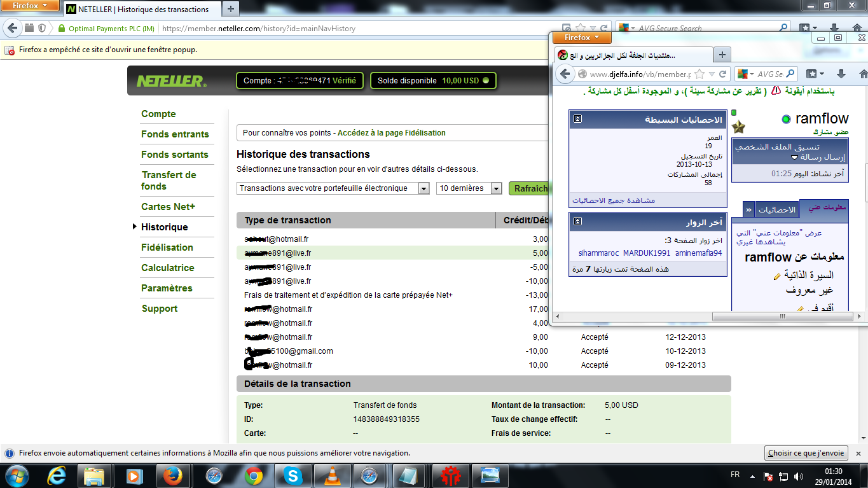Screen dimensions: 868x488
Task: Open sihammaroc visitor profile link
Action: [598, 253]
